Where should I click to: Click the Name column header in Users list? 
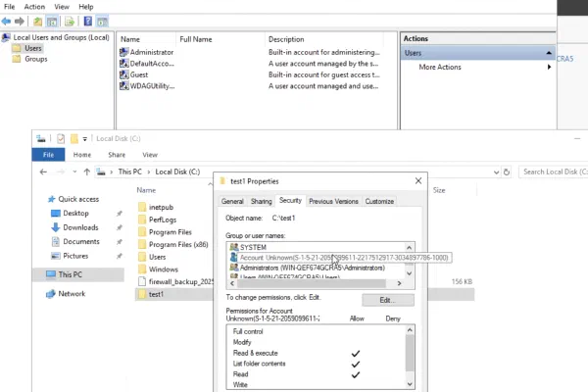tap(146, 39)
